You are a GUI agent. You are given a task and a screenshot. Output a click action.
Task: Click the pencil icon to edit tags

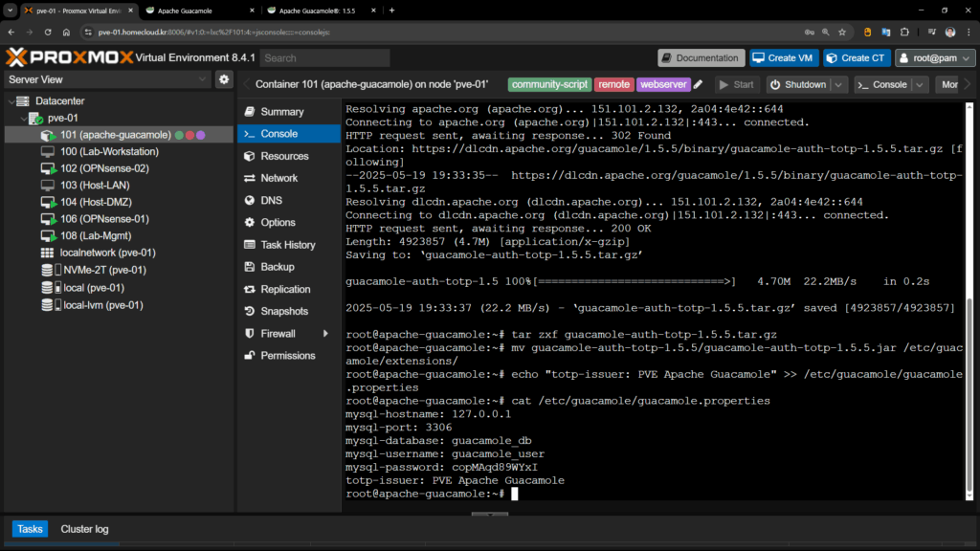coord(698,84)
